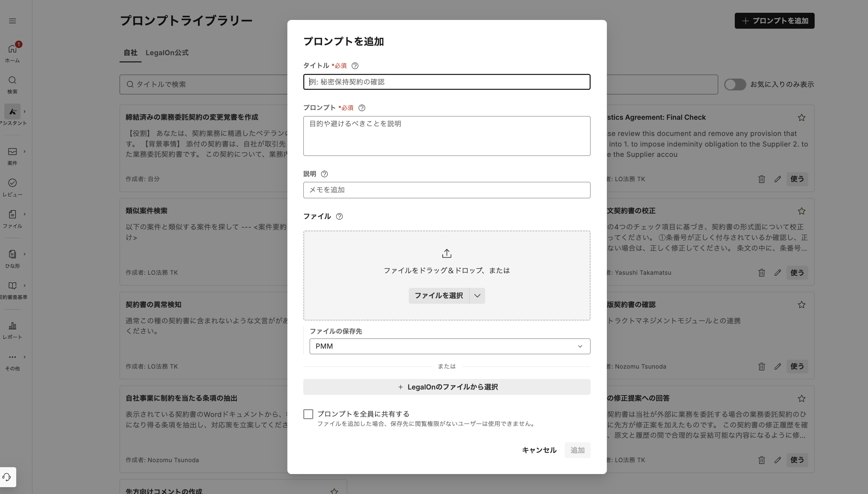Image resolution: width=868 pixels, height=494 pixels.
Task: Open the hamburger menu in sidebar
Action: [x=12, y=21]
